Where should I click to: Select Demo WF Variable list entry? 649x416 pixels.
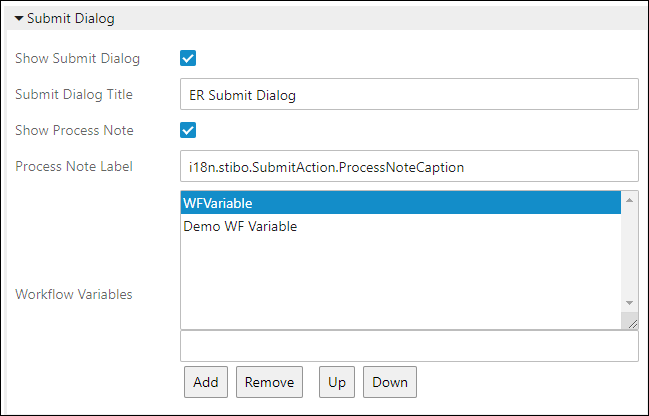(240, 227)
